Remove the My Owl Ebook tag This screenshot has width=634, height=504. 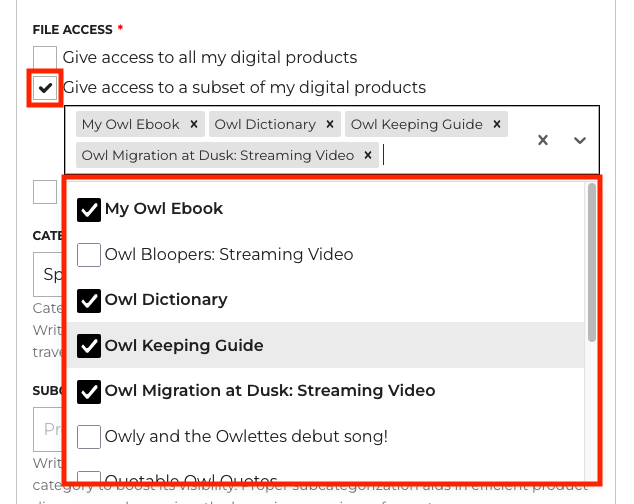194,125
